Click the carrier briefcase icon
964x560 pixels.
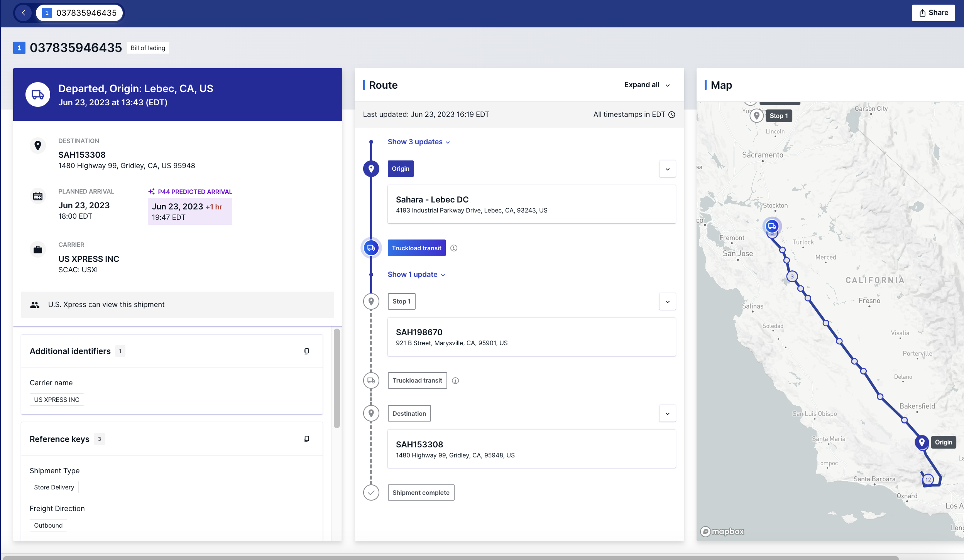38,249
